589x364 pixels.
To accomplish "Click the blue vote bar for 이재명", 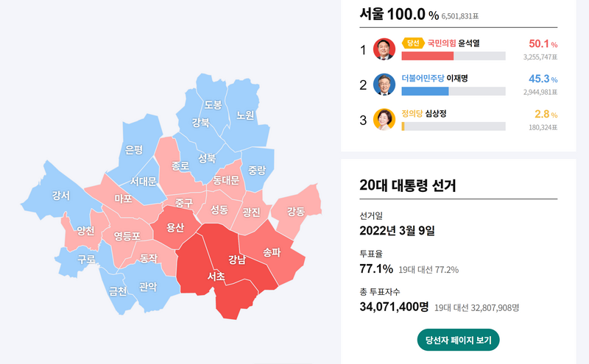I will [x=425, y=91].
